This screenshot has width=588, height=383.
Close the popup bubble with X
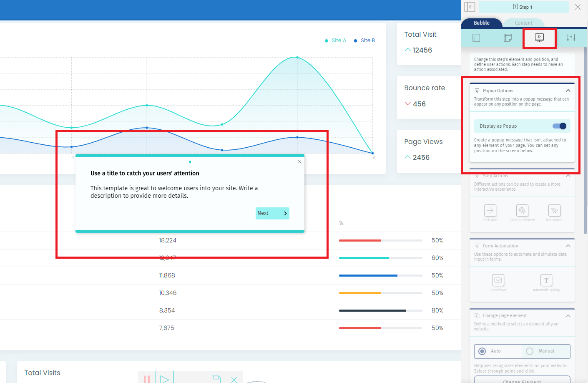(299, 162)
